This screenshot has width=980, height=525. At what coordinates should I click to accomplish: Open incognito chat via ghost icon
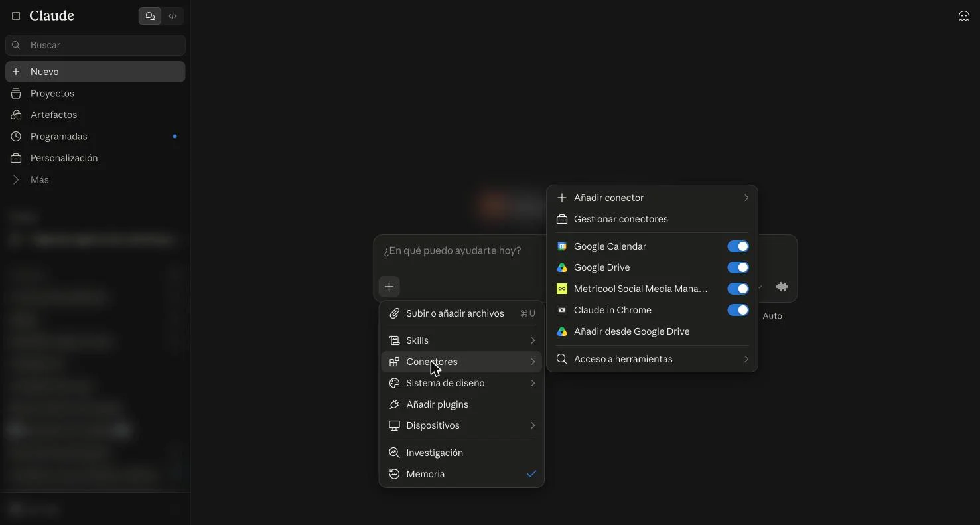click(964, 16)
